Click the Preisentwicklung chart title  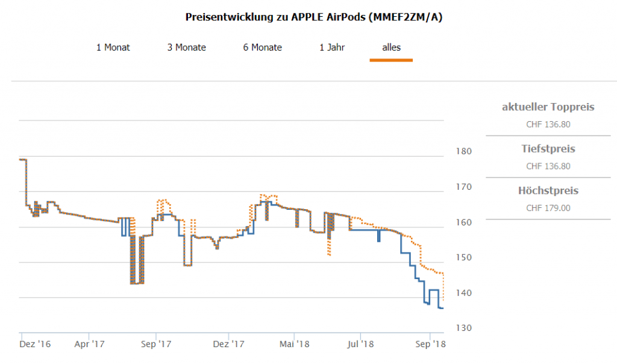coord(314,17)
